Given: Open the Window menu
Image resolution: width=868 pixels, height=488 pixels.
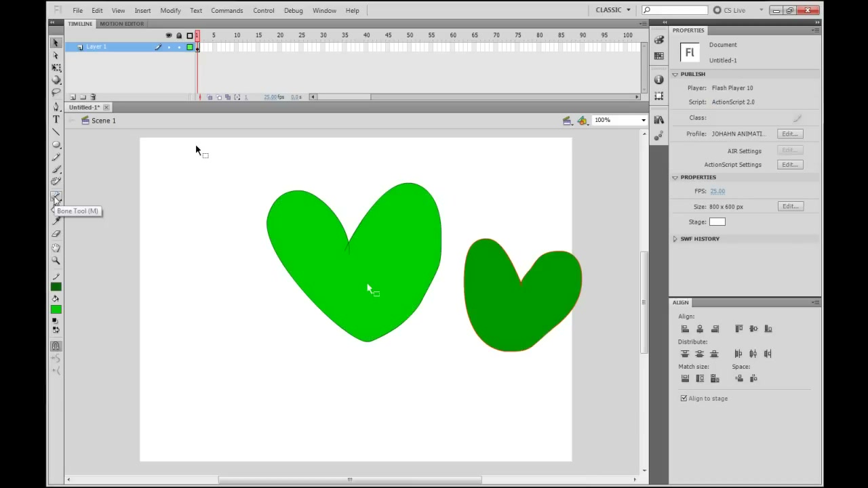Looking at the screenshot, I should (x=324, y=10).
